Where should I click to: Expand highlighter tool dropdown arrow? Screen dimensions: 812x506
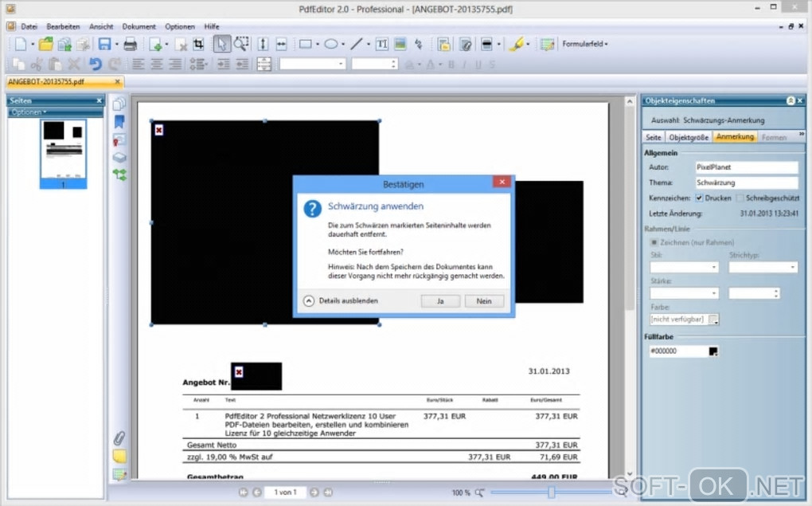[x=529, y=44]
